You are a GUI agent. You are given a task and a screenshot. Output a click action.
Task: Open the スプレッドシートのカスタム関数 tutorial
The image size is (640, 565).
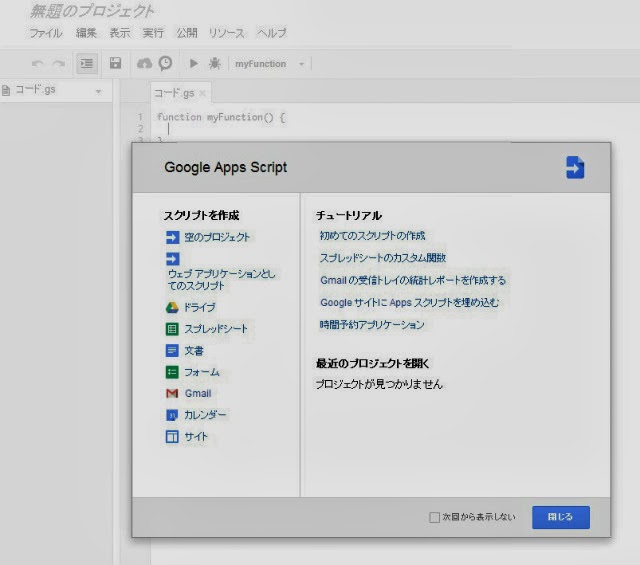(382, 258)
